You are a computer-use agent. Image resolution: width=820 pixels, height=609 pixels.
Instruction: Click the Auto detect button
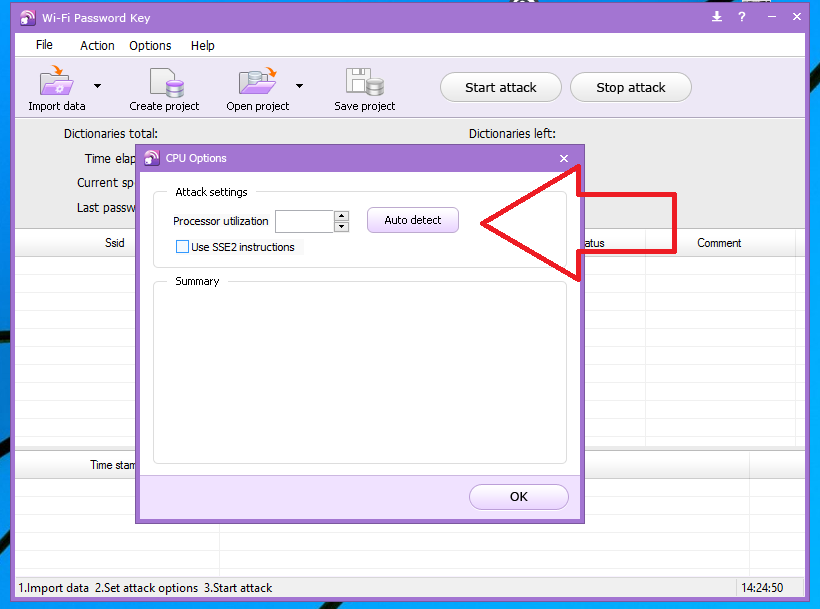413,220
